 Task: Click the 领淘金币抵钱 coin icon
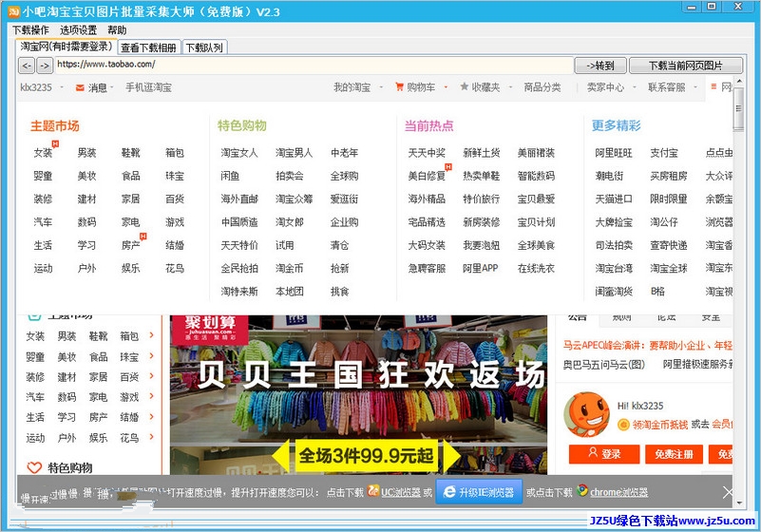click(x=623, y=425)
